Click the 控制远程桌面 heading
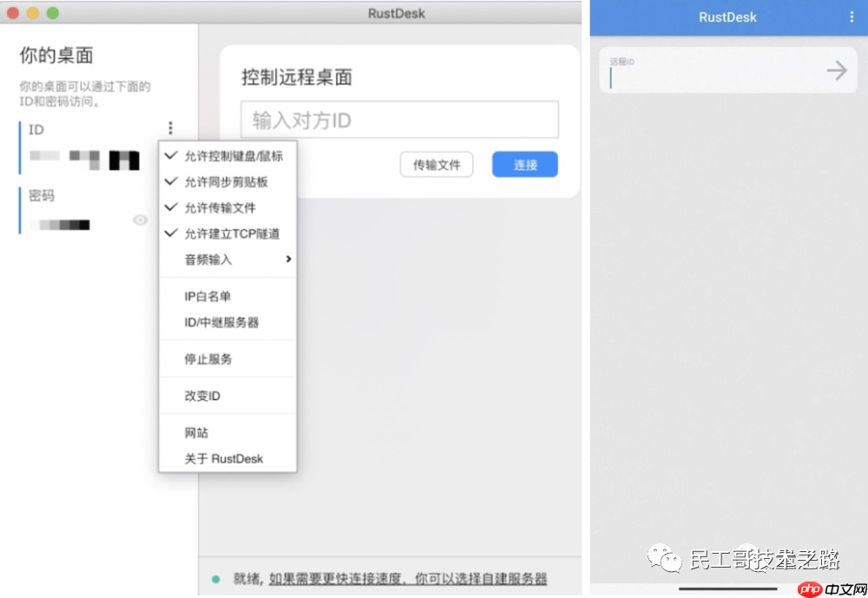Image resolution: width=868 pixels, height=598 pixels. (297, 77)
